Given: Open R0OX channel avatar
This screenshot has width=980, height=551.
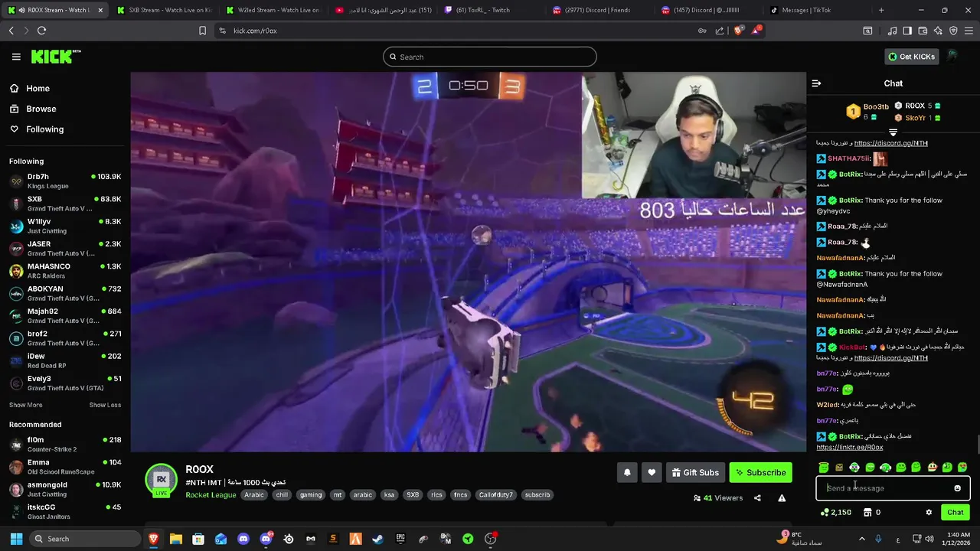Looking at the screenshot, I should [161, 480].
